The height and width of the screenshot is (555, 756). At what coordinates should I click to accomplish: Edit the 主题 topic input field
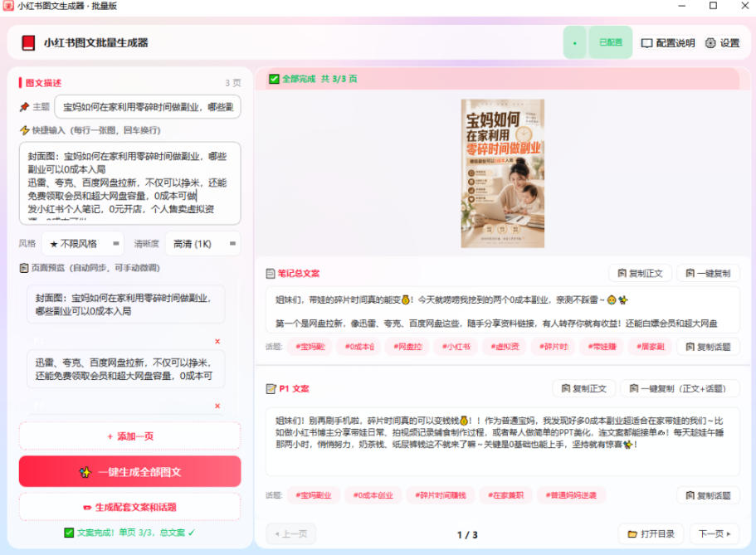pyautogui.click(x=148, y=106)
